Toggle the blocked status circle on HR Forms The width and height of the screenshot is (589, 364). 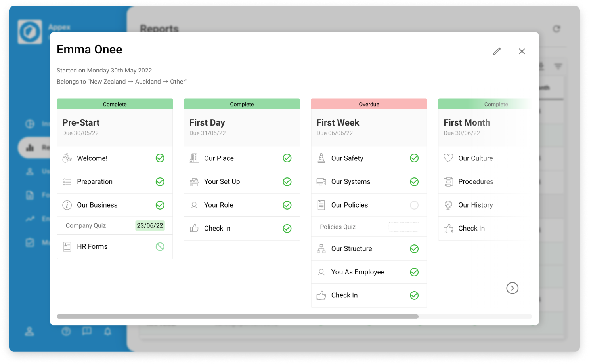160,246
